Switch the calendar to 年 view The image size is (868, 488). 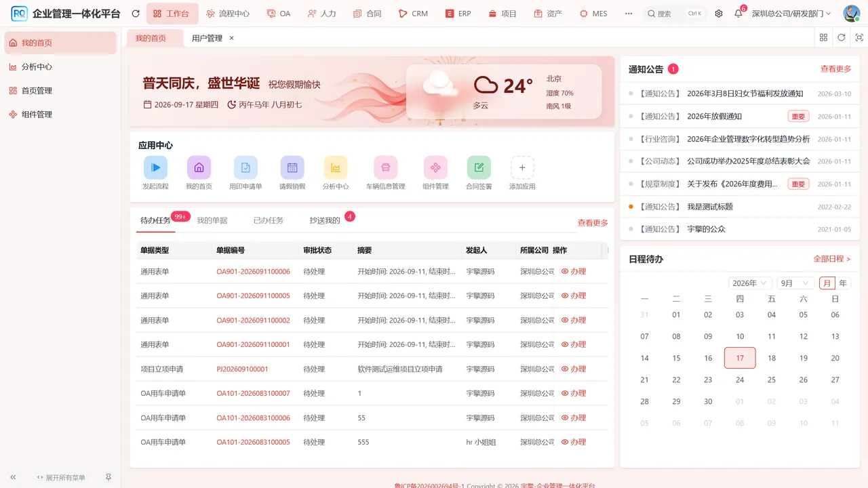point(843,283)
